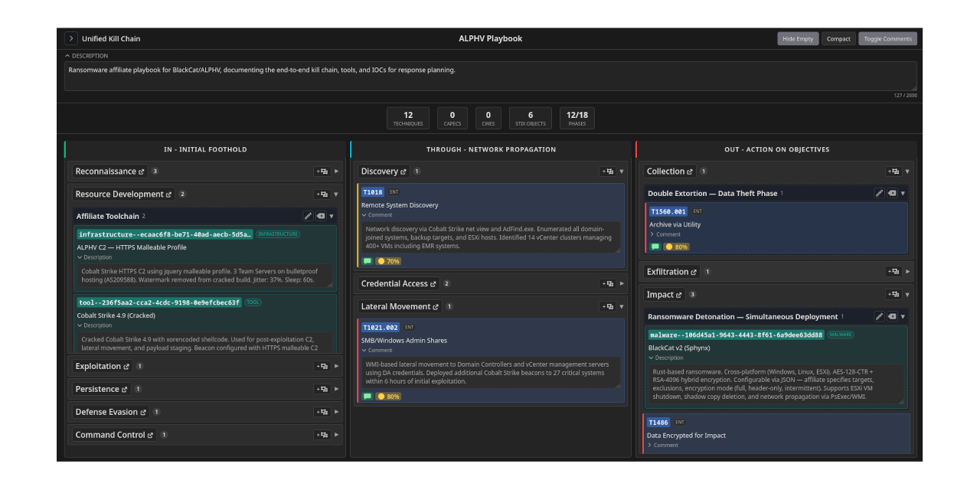Click green comment icon on T1018 card
Screen dimensions: 980x490
pyautogui.click(x=367, y=261)
